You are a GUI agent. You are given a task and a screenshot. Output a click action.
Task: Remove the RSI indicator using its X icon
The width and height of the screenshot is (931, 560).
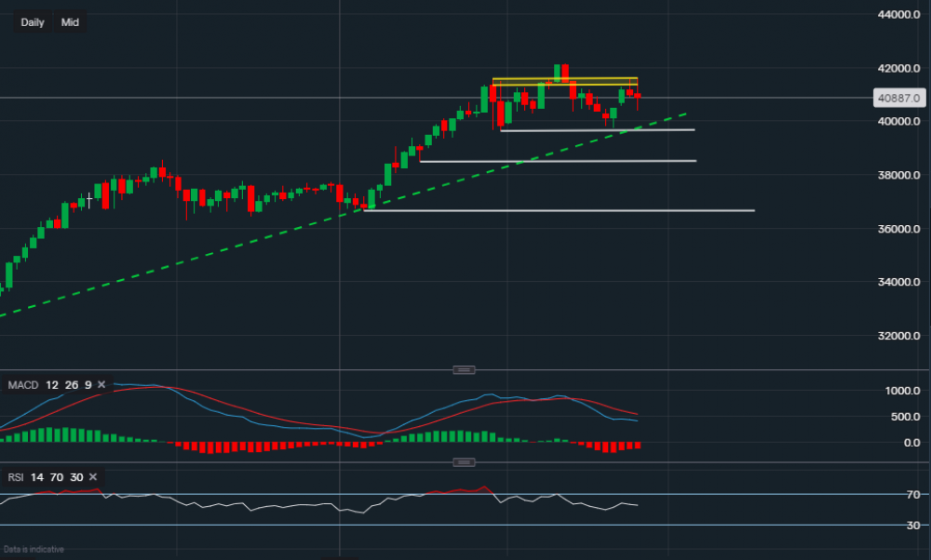(91, 476)
